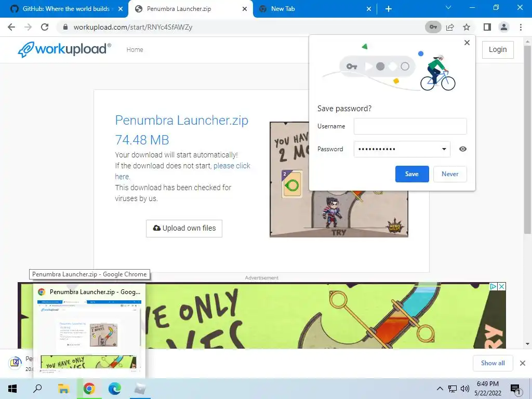Save the password

click(x=411, y=174)
